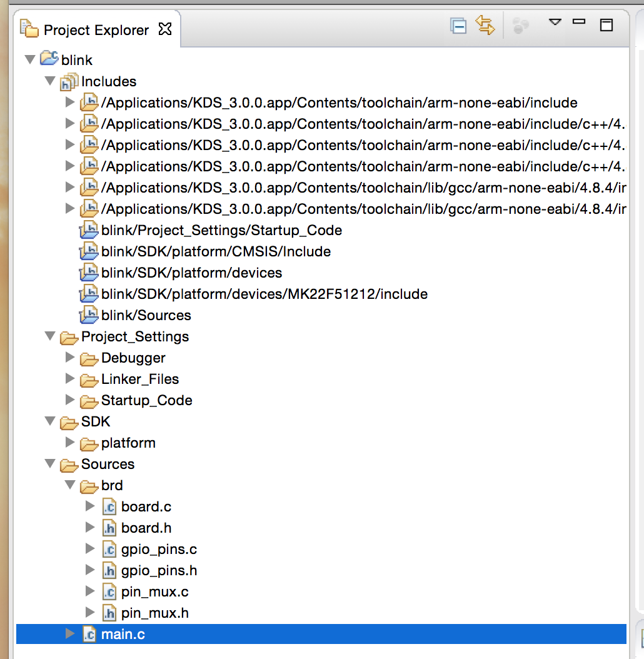Toggle Link with Editor icon

(x=485, y=26)
